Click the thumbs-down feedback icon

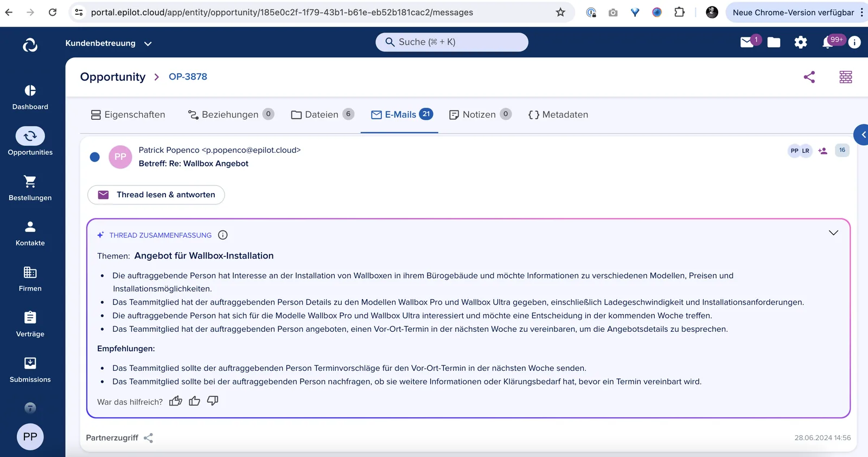pos(213,401)
